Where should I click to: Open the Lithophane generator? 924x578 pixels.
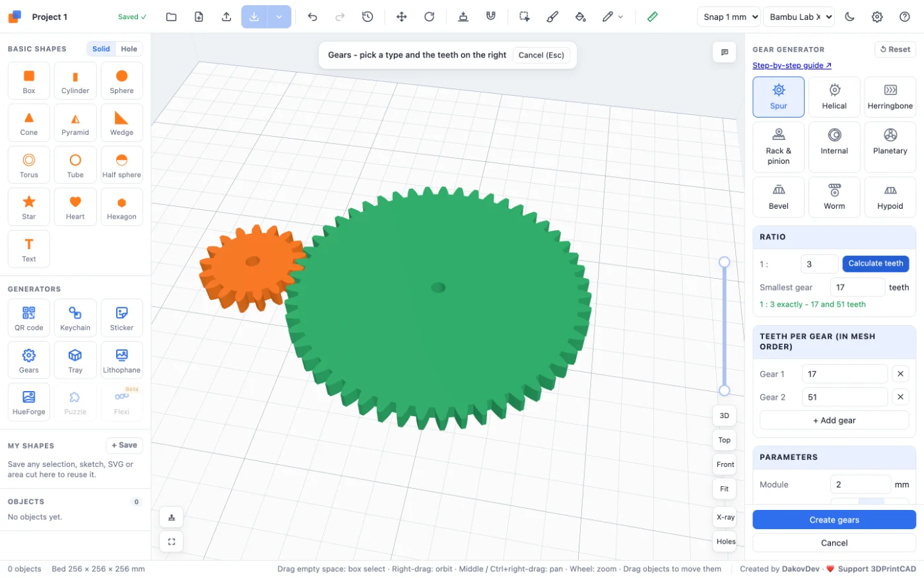click(x=121, y=360)
